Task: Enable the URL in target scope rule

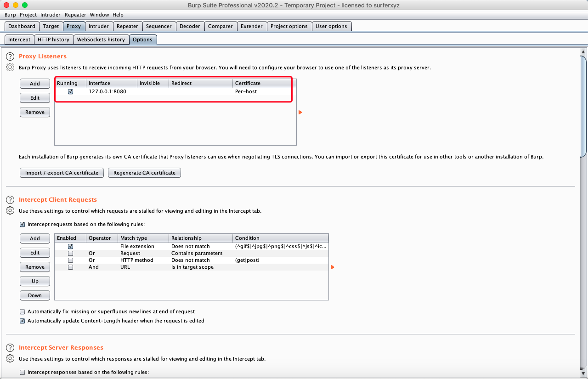Action: (70, 267)
